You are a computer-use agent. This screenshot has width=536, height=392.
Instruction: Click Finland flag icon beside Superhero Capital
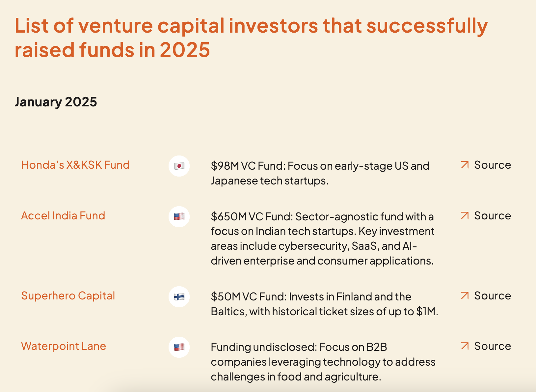coord(179,297)
